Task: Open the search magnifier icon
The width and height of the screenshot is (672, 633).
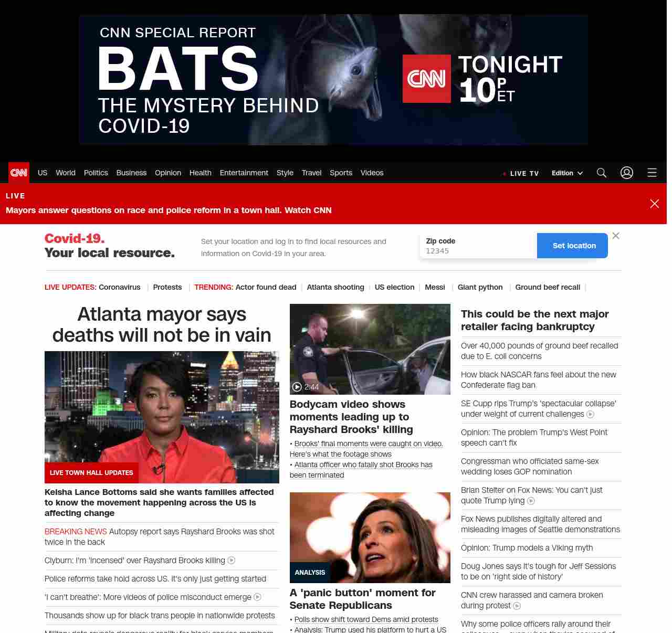Action: [602, 173]
